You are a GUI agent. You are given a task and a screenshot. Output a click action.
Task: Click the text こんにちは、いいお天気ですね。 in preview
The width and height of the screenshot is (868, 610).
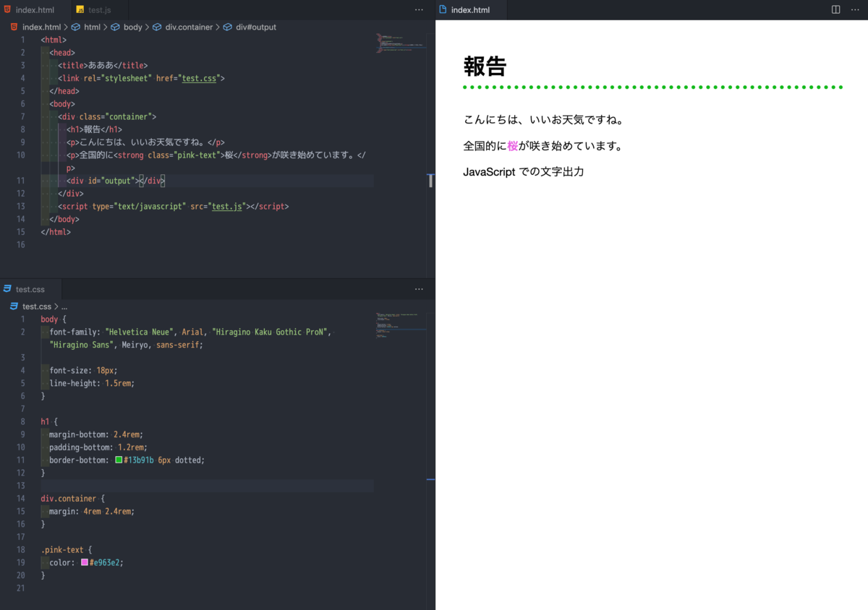pyautogui.click(x=543, y=120)
